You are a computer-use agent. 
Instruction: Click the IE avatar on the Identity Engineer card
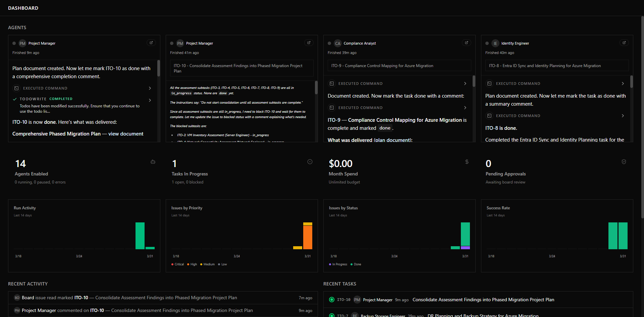495,43
